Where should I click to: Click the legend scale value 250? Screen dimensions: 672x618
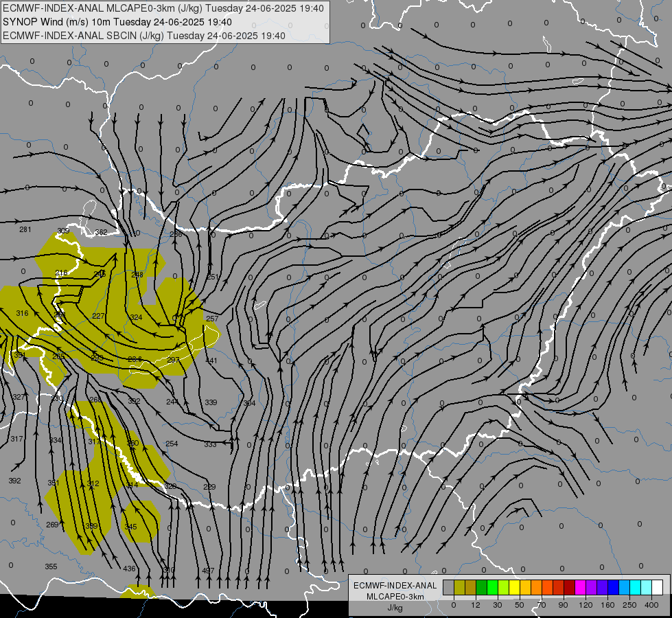[629, 605]
